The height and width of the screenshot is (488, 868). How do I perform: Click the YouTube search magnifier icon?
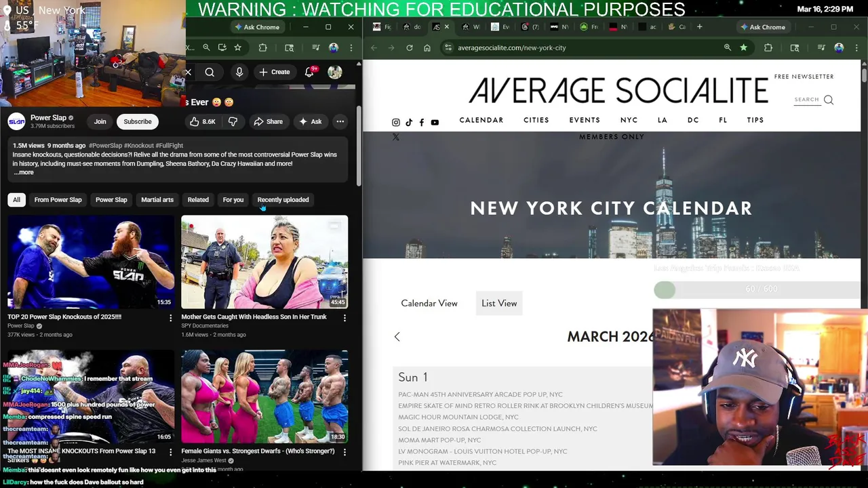[210, 72]
